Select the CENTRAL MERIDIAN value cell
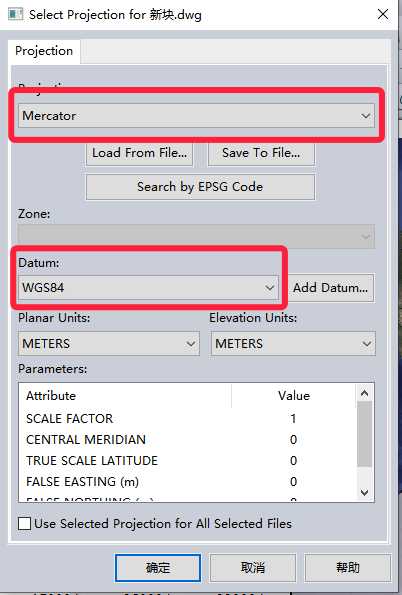The image size is (402, 595). click(x=293, y=440)
